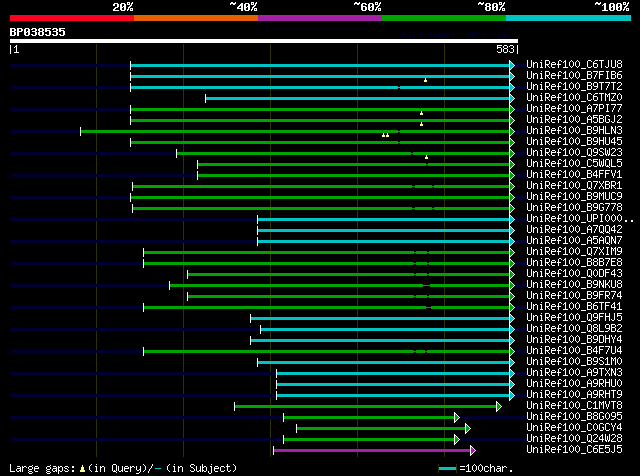640x476 pixels.
Task: Select the UniRef100_B9FR74 entry
Action: [574, 296]
